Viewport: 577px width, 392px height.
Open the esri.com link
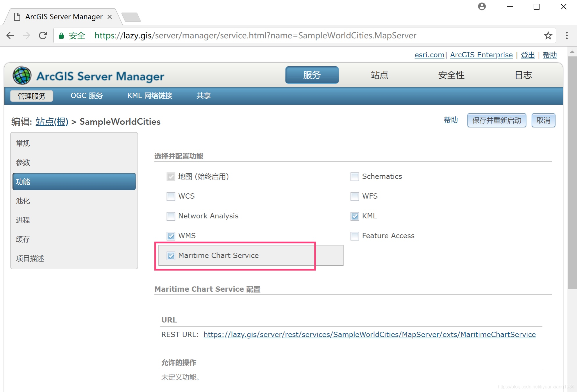tap(429, 55)
